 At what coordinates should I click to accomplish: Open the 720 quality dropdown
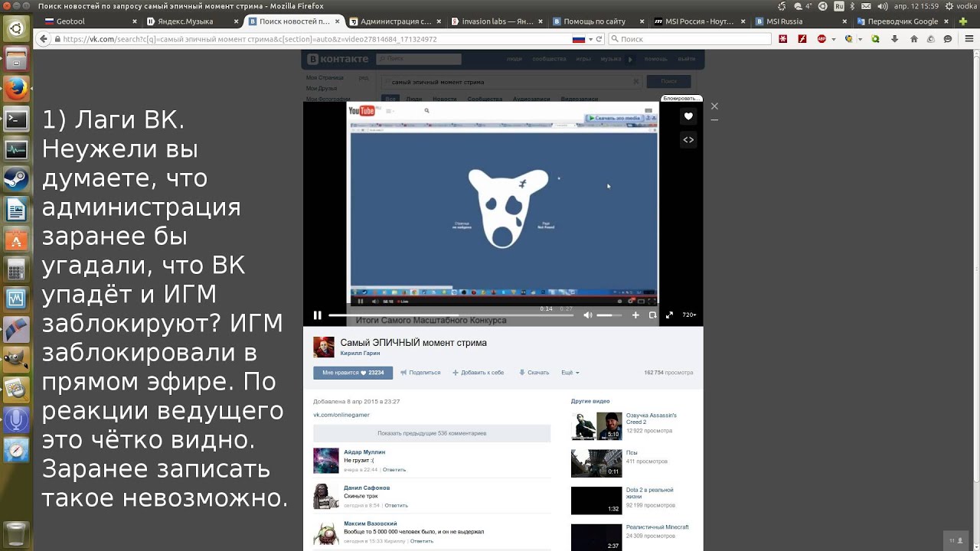pyautogui.click(x=689, y=315)
